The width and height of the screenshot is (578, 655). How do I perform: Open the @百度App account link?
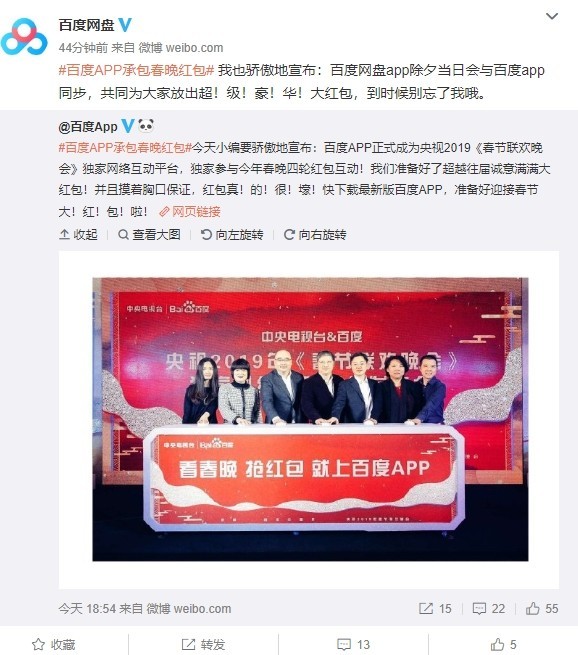coord(88,127)
